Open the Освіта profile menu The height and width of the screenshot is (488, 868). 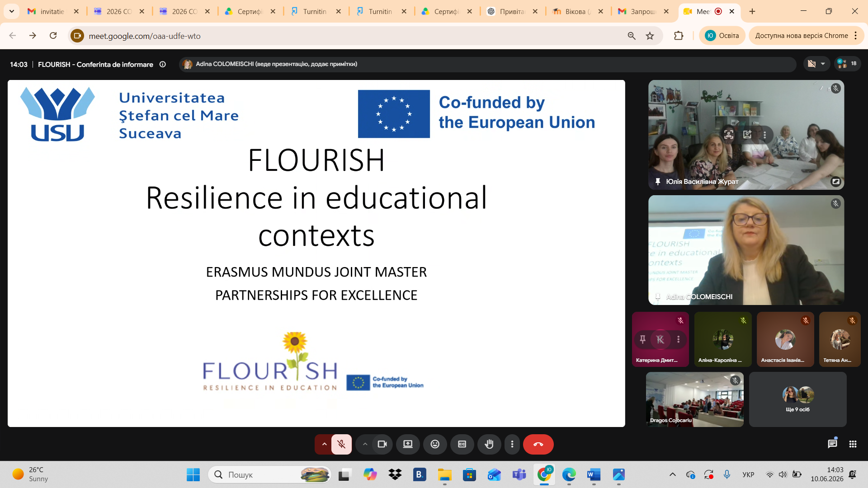722,36
